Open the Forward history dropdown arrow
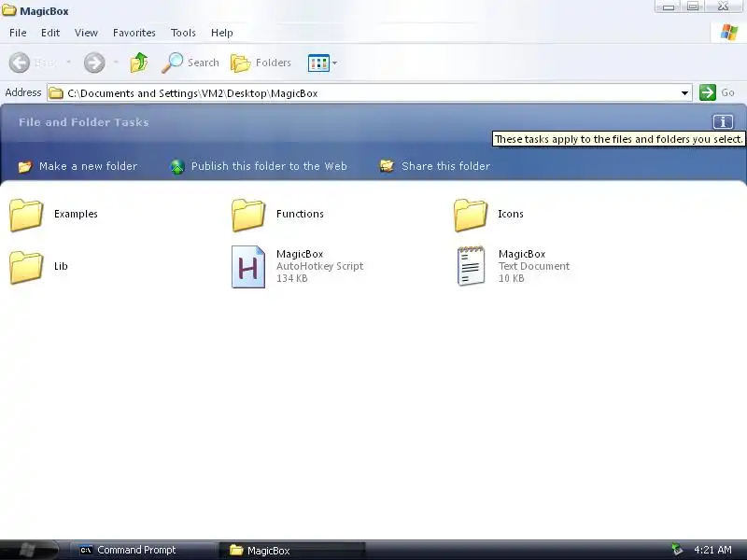The height and width of the screenshot is (560, 747). [116, 63]
